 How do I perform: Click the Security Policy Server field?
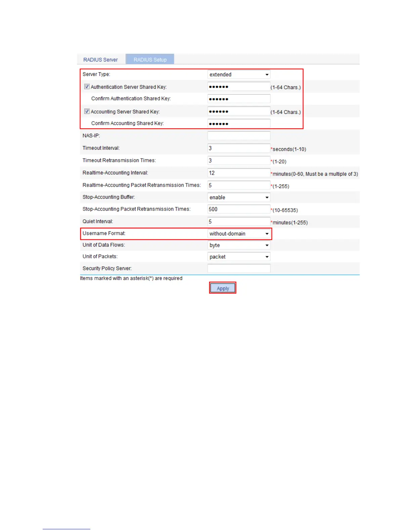click(239, 268)
